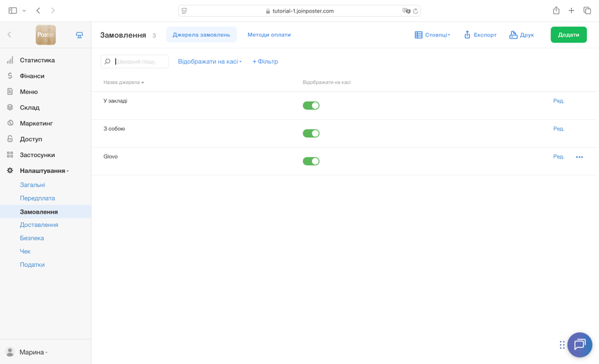Toggle cashier display for У закладі

(x=311, y=105)
